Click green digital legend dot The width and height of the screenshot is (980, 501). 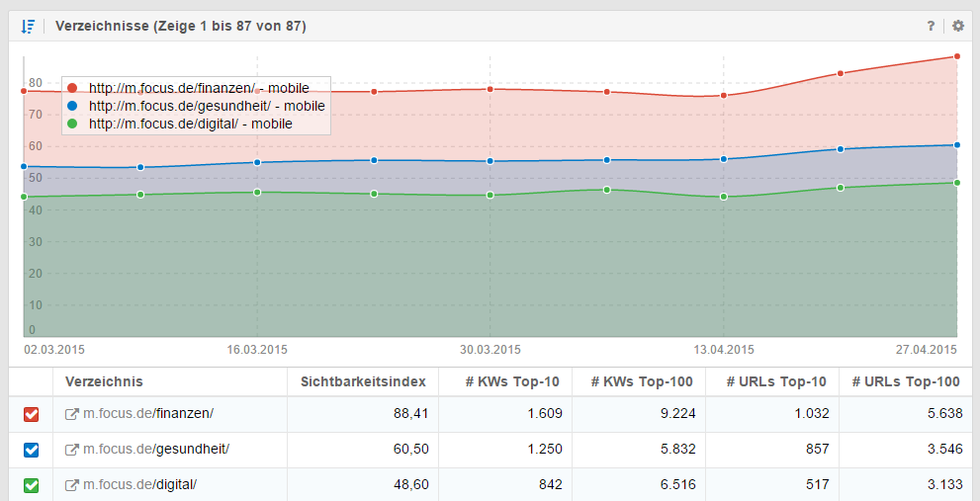tap(72, 124)
